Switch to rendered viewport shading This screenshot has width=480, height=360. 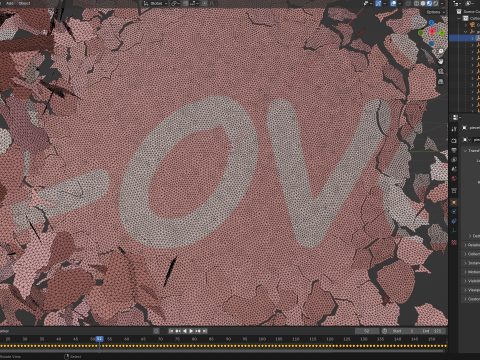pyautogui.click(x=436, y=3)
